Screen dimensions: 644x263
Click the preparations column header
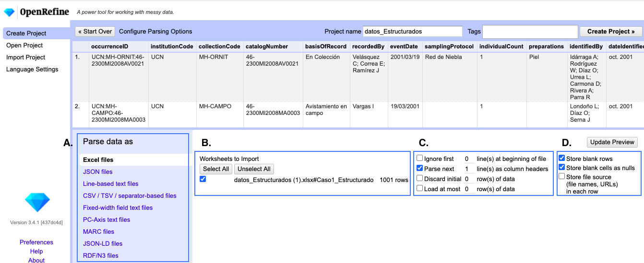coord(546,46)
